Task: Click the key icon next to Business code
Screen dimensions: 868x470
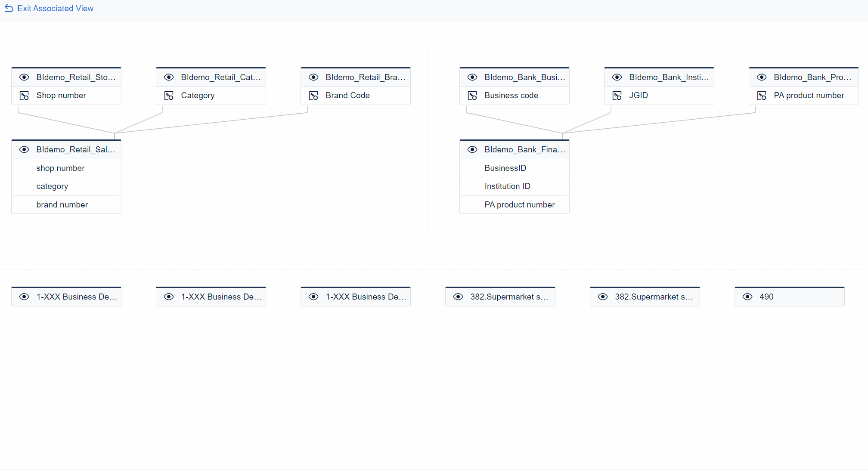Action: [x=473, y=96]
